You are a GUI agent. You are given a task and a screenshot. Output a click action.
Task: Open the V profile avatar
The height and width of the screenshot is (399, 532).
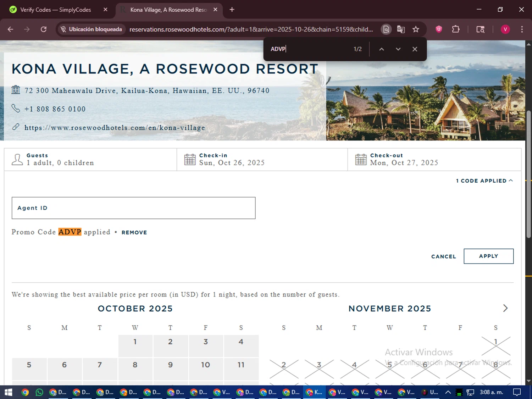pyautogui.click(x=505, y=29)
